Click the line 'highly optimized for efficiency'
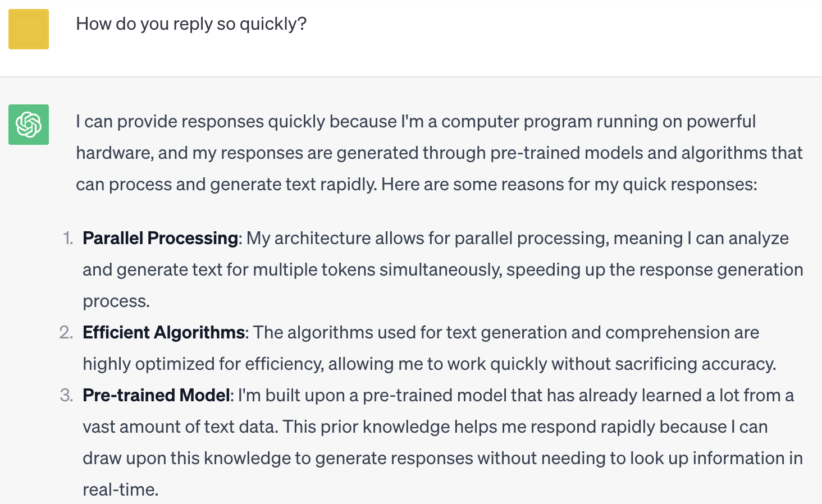The height and width of the screenshot is (504, 822). 430,364
